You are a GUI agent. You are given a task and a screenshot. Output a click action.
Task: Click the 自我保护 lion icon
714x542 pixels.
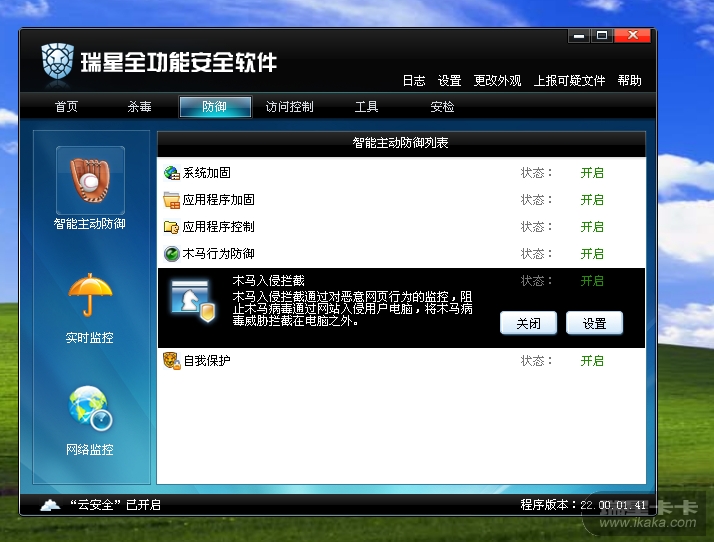pyautogui.click(x=172, y=361)
